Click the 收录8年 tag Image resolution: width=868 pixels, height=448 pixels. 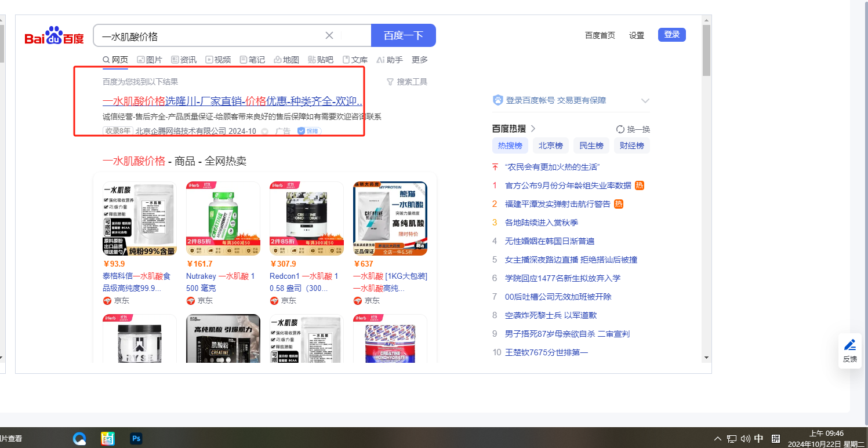[118, 131]
